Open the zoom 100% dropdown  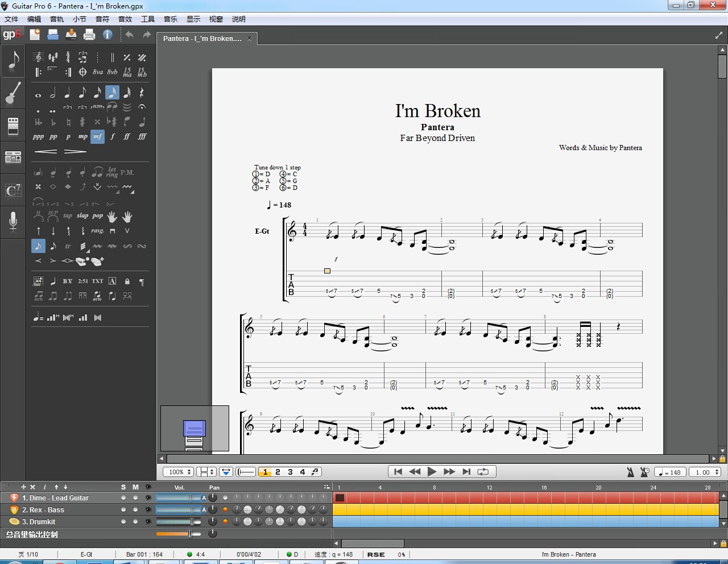pos(178,472)
